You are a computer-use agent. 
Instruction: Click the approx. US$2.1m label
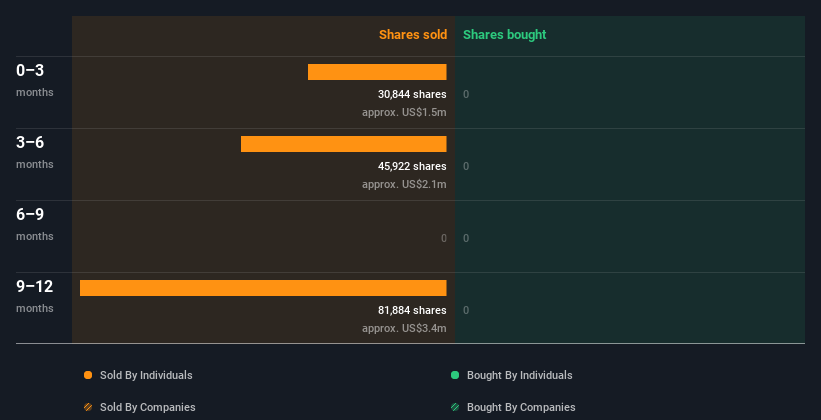click(x=404, y=184)
